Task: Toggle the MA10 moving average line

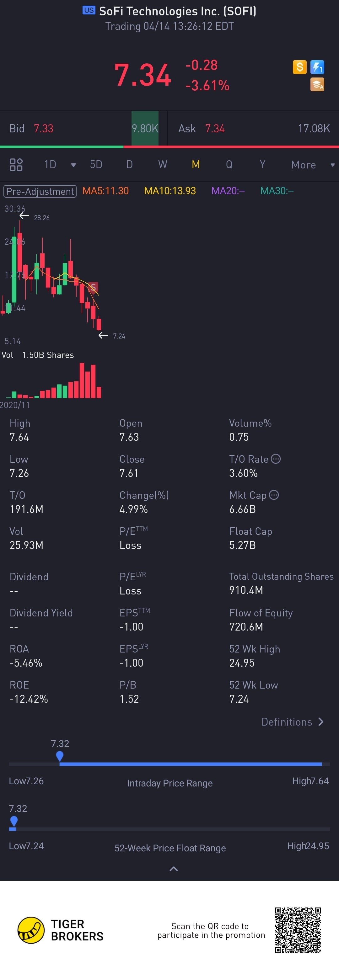Action: [170, 191]
